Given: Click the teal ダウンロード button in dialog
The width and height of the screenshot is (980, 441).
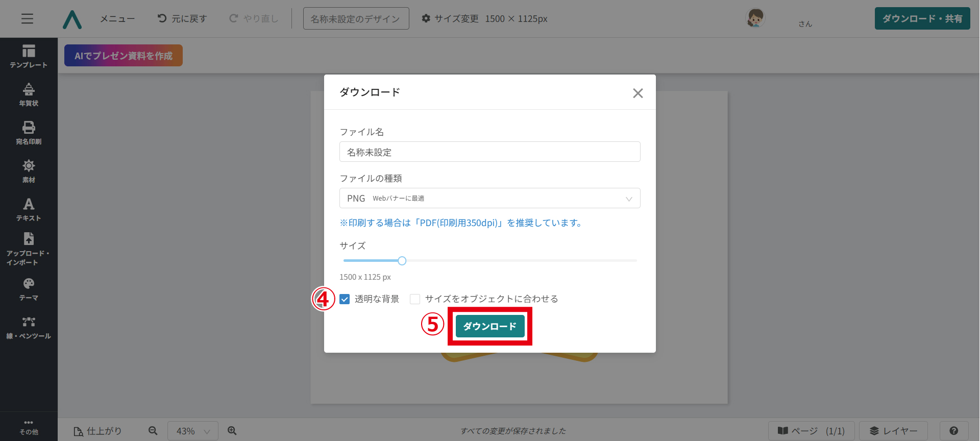Looking at the screenshot, I should pos(489,326).
